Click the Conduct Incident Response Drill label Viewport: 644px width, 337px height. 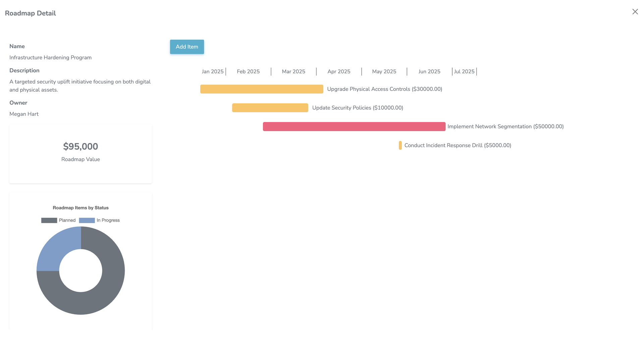click(x=458, y=145)
